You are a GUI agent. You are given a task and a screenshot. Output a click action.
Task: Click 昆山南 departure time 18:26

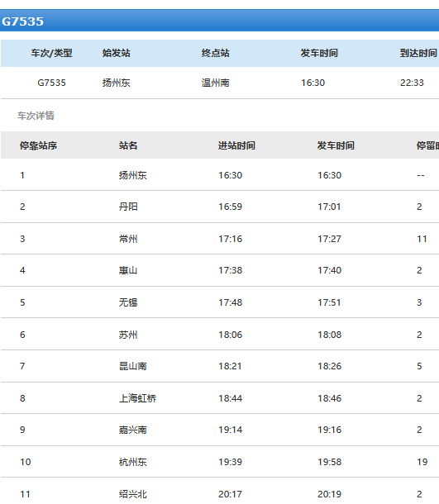(329, 366)
